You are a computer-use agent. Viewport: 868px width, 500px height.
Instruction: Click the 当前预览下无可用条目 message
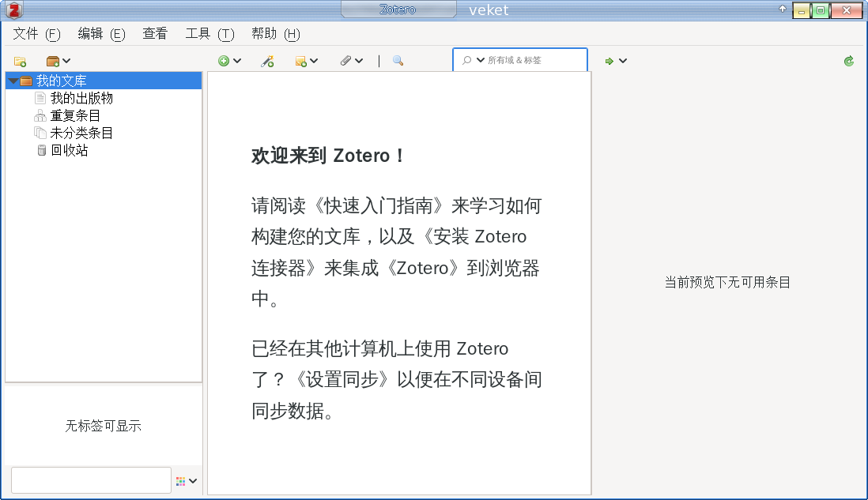click(727, 283)
